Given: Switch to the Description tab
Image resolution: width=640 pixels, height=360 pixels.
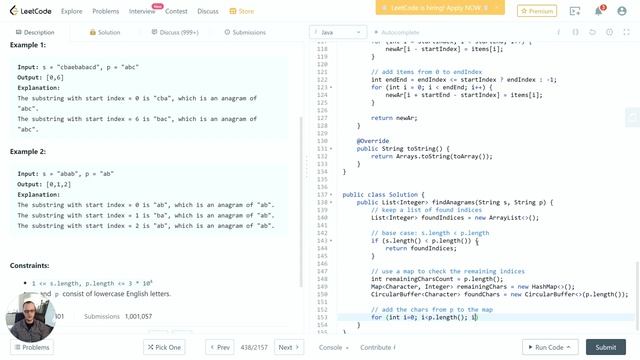Looking at the screenshot, I should (35, 32).
